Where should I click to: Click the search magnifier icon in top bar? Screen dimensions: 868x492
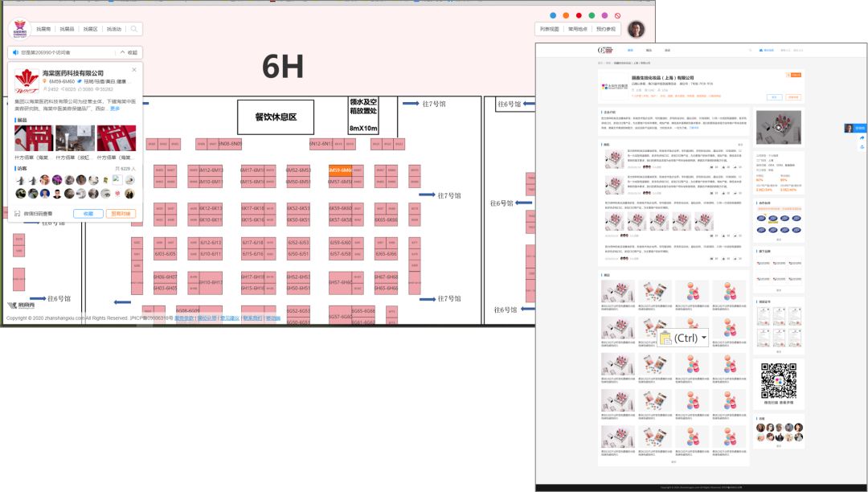[x=134, y=29]
